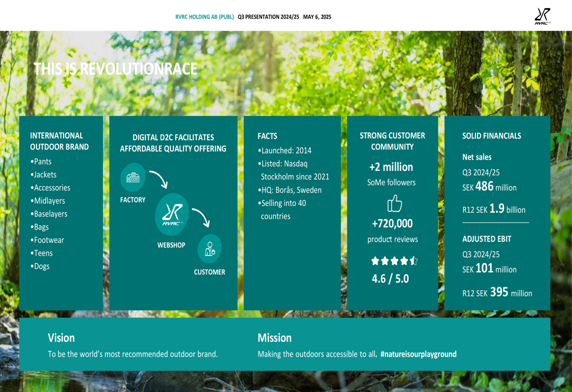The height and width of the screenshot is (392, 572).
Task: Click the 'Bags' bullet
Action: pos(39,227)
